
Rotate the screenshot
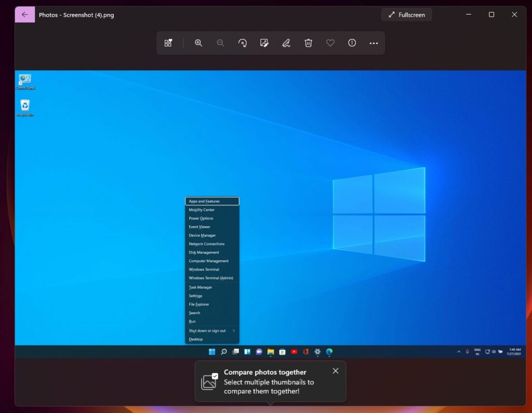click(242, 43)
